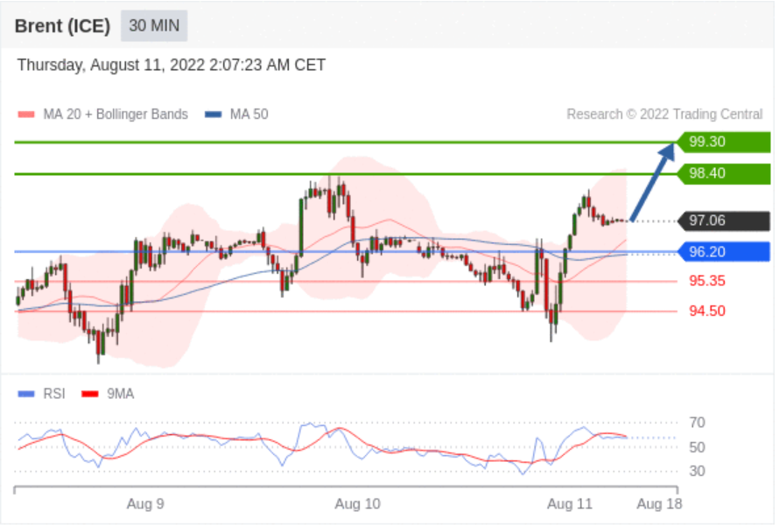Click the red 9MA legend swatch
This screenshot has width=779, height=532.
[x=88, y=395]
